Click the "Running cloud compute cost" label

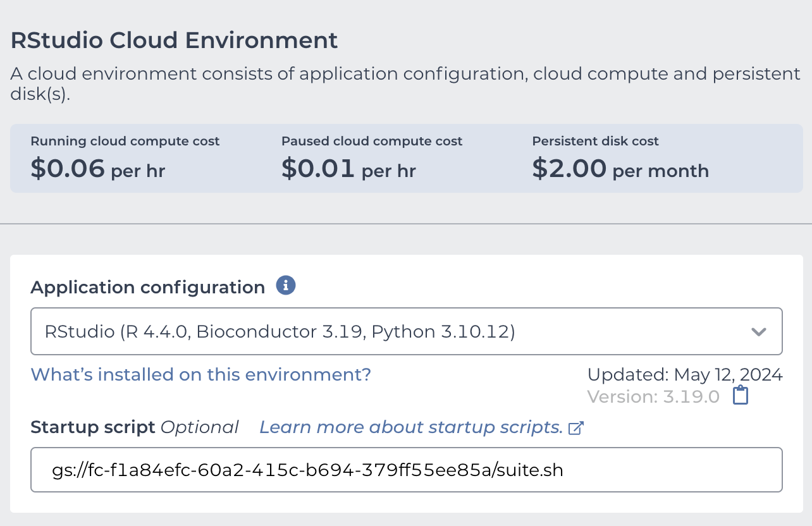point(125,141)
